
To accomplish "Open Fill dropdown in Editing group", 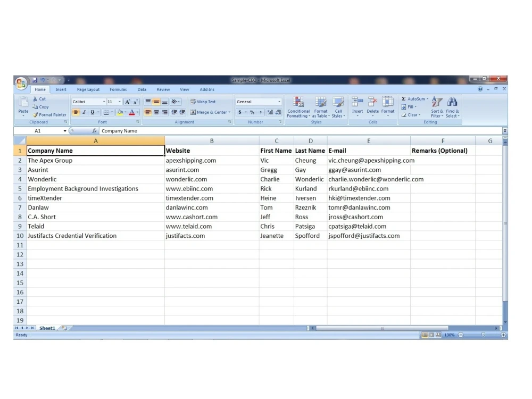I will pyautogui.click(x=409, y=107).
